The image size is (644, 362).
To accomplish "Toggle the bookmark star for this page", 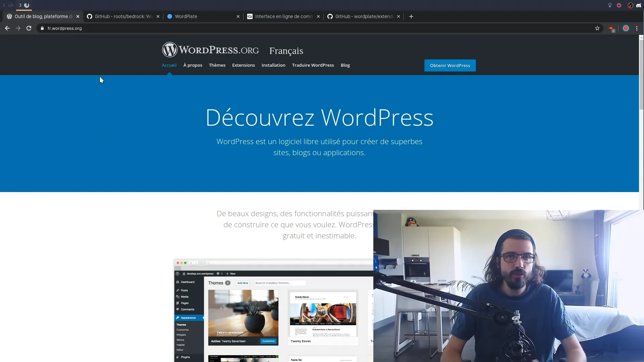I will pos(597,28).
